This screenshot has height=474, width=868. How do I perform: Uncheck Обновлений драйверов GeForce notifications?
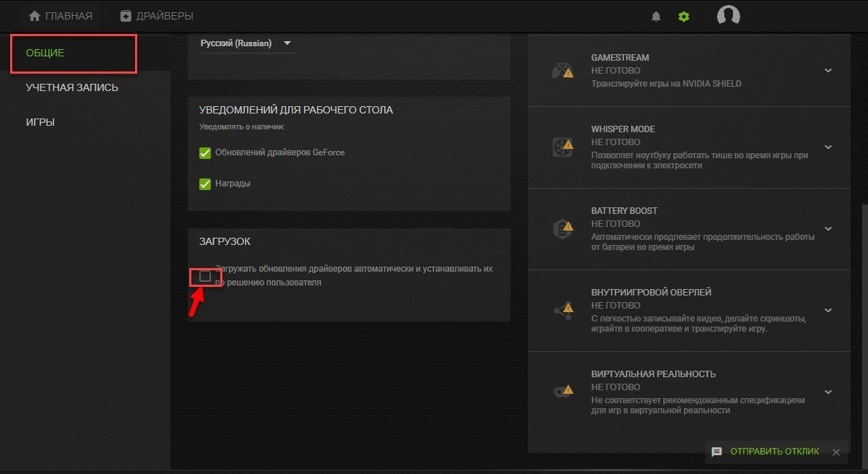[204, 152]
